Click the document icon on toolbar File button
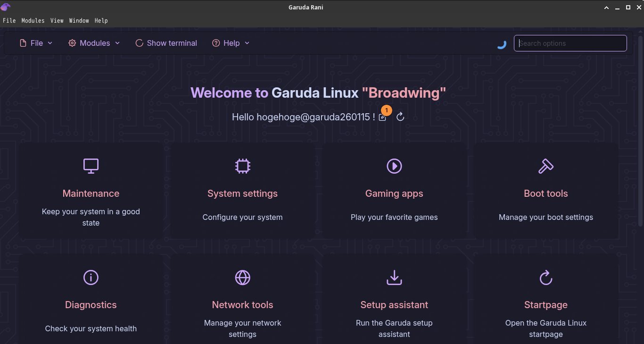This screenshot has height=344, width=644. (x=23, y=43)
